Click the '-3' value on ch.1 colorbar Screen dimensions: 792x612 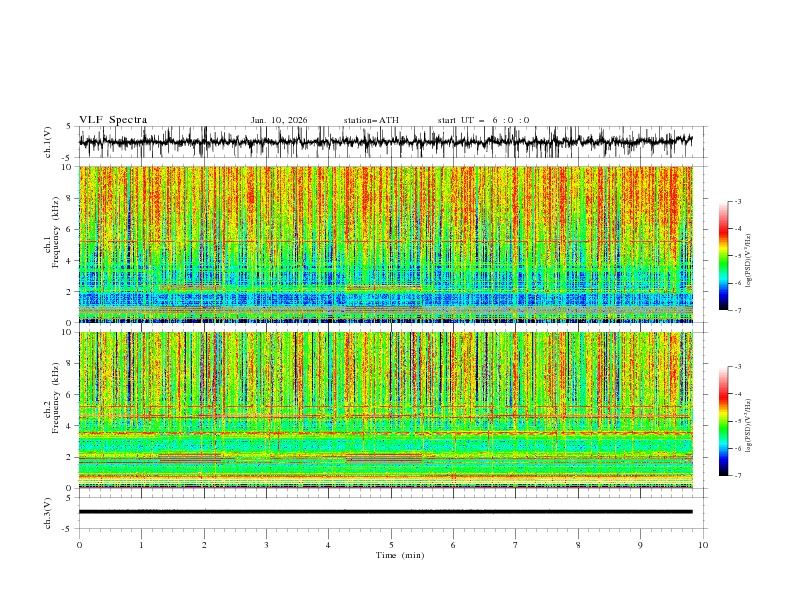[x=737, y=201]
